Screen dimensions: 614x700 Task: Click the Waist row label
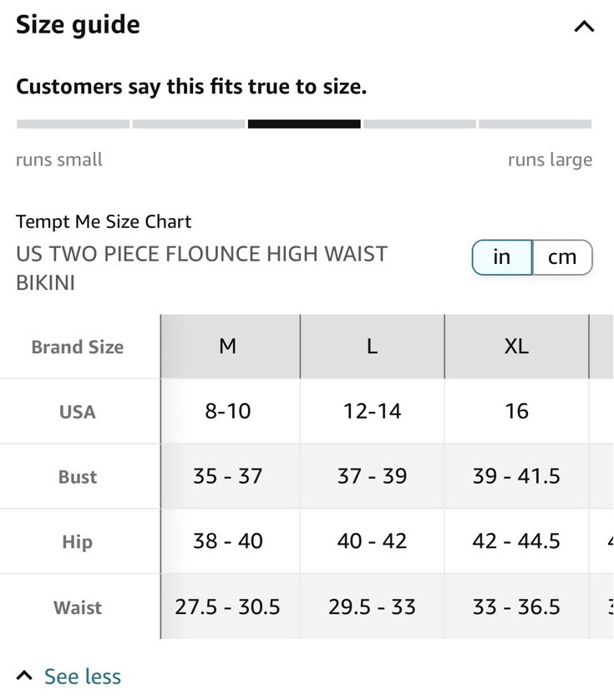point(78,607)
